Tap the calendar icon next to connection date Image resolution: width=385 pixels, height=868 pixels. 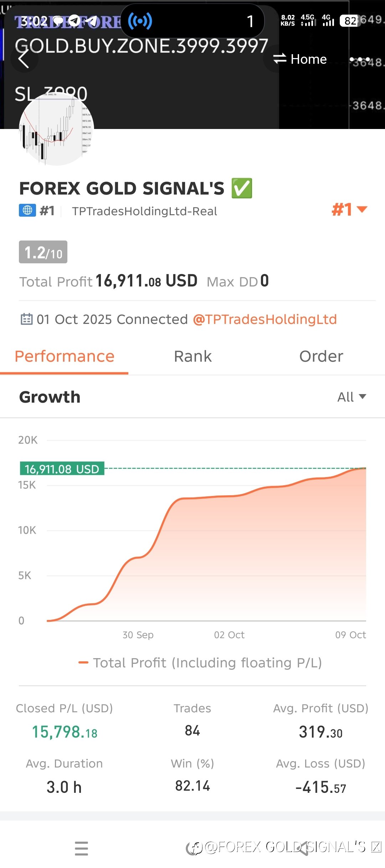point(27,319)
